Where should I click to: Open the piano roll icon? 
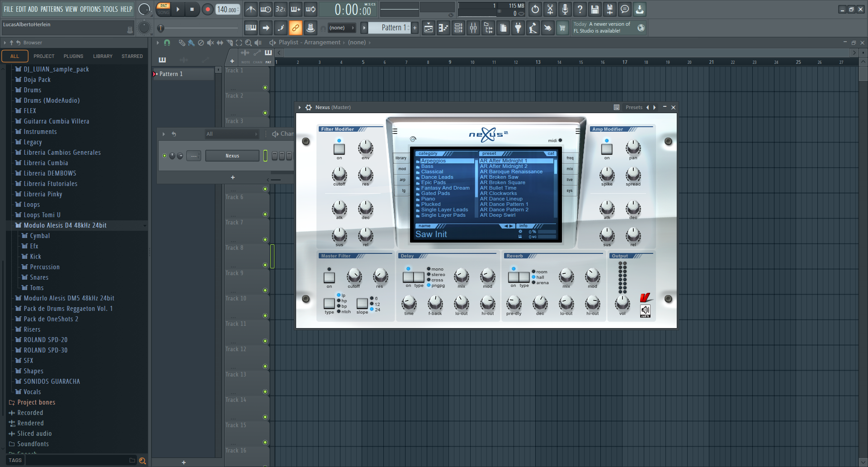443,28
